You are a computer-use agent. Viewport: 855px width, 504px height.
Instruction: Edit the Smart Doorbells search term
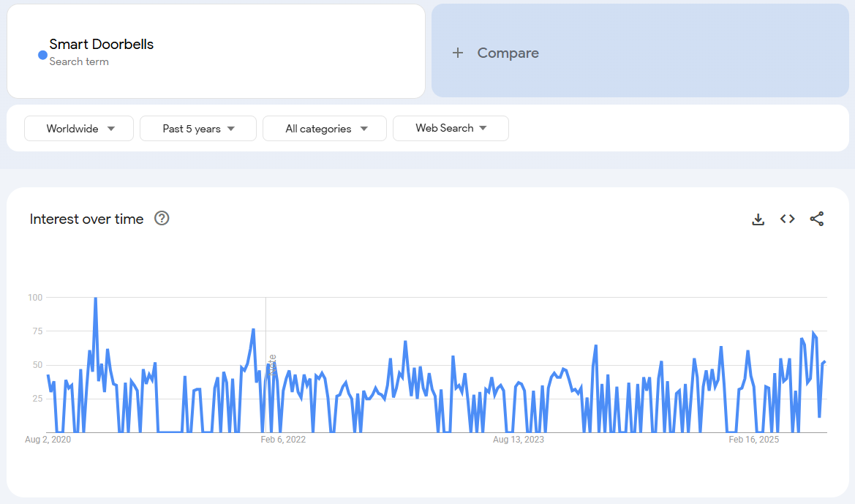[x=102, y=44]
